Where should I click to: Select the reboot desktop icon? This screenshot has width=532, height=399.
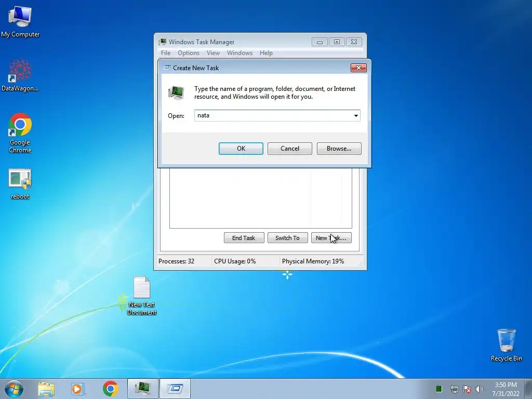20,183
